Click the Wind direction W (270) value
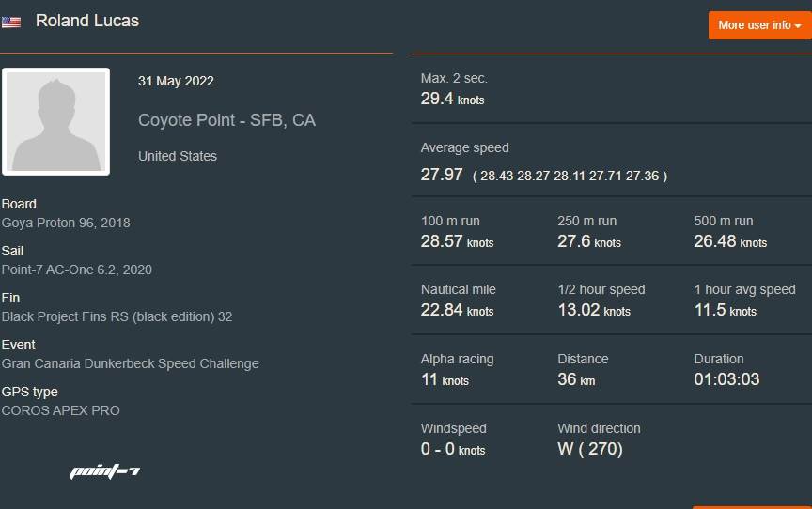Image resolution: width=812 pixels, height=509 pixels. point(590,449)
